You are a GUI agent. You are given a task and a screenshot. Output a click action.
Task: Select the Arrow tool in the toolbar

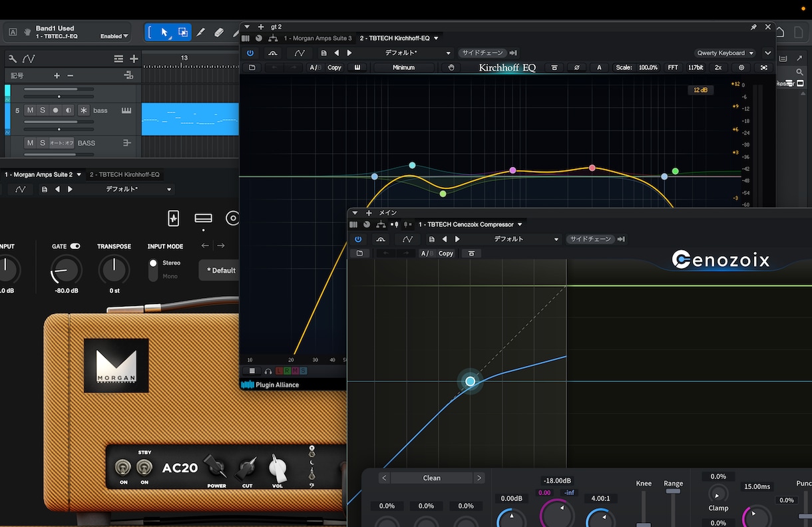coord(164,32)
